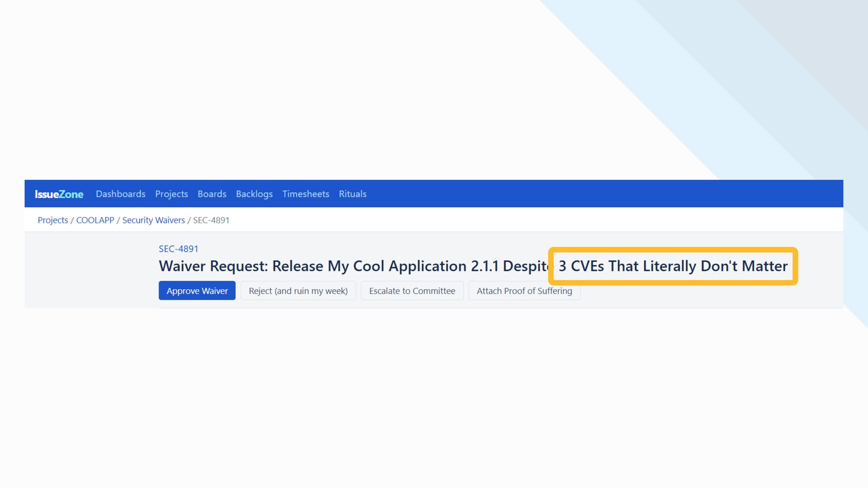
Task: Select Timesheets in the top bar
Action: pyautogui.click(x=306, y=194)
